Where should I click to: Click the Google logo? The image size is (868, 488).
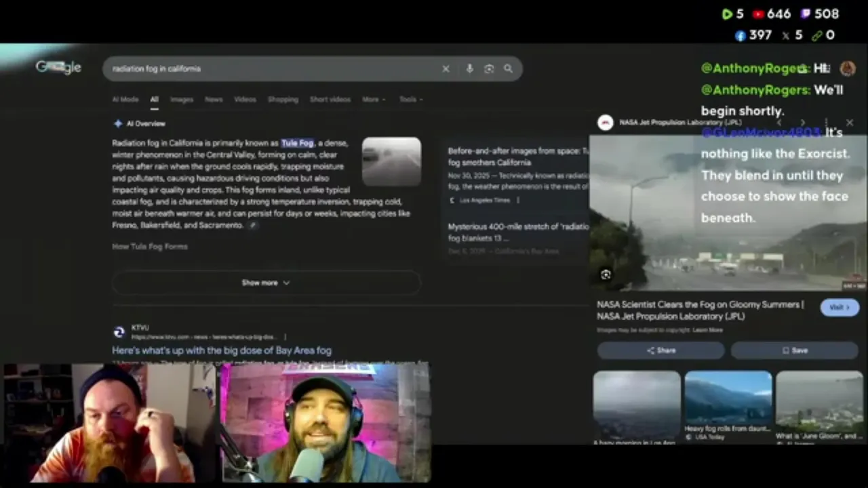pyautogui.click(x=58, y=66)
